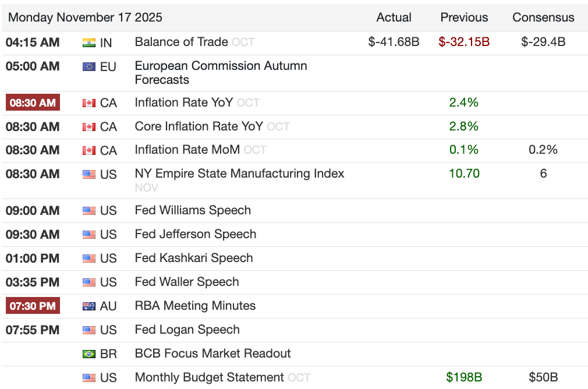Click the India flag icon
The height and width of the screenshot is (389, 588).
point(88,43)
